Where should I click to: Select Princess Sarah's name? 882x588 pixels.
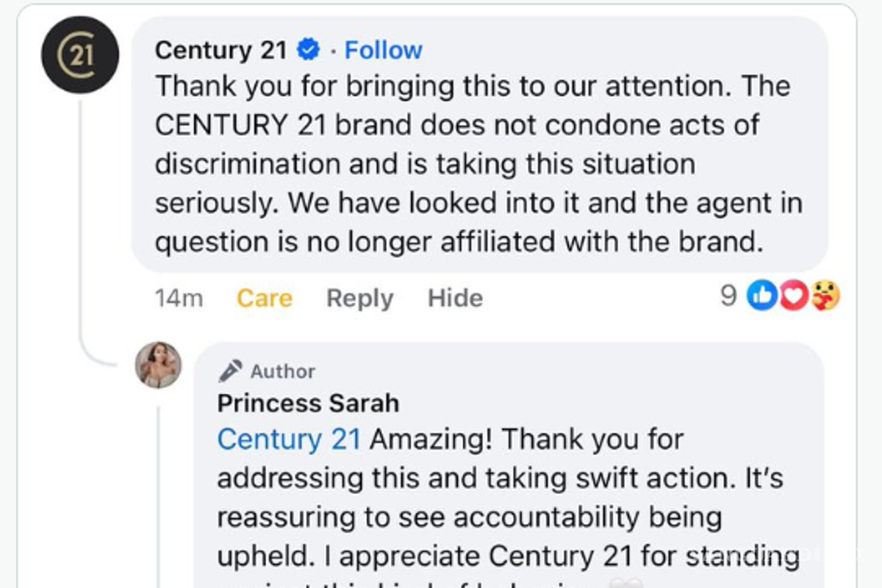pos(307,403)
